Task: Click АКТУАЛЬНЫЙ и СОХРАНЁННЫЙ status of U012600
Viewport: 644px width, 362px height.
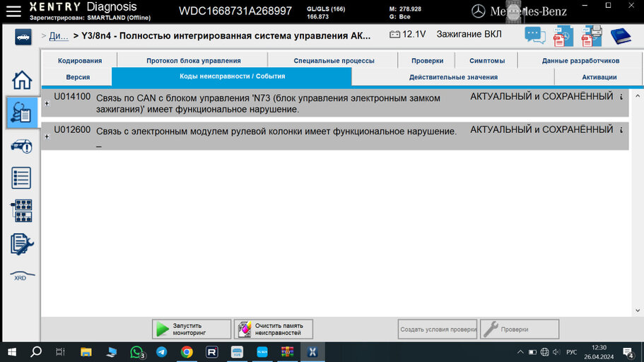Action: (x=541, y=130)
